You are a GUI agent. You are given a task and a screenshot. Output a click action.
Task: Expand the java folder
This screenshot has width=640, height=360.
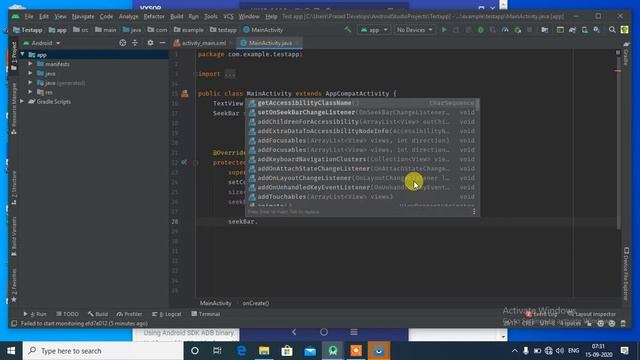(30, 73)
